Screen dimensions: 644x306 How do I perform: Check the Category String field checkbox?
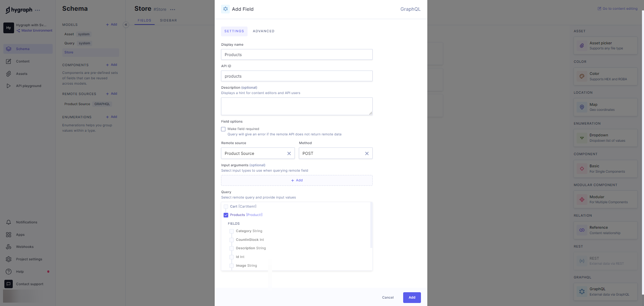coord(232,231)
